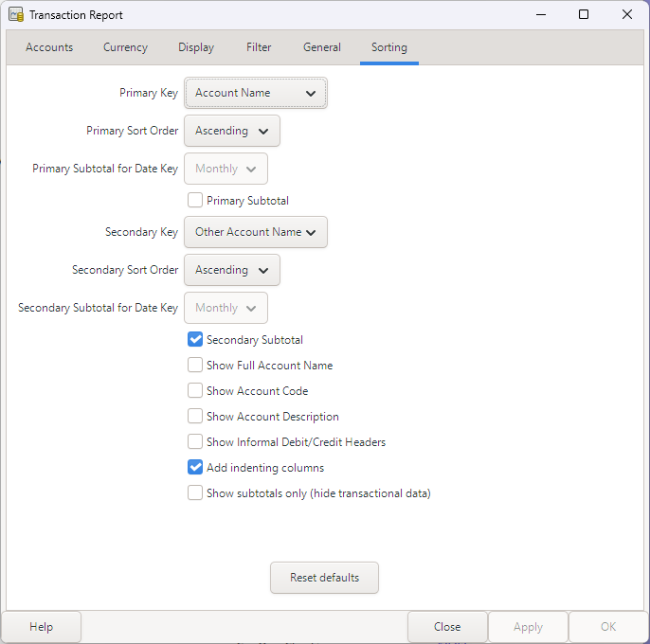Image resolution: width=650 pixels, height=644 pixels.
Task: Toggle Show Full Account Name
Action: tap(195, 366)
